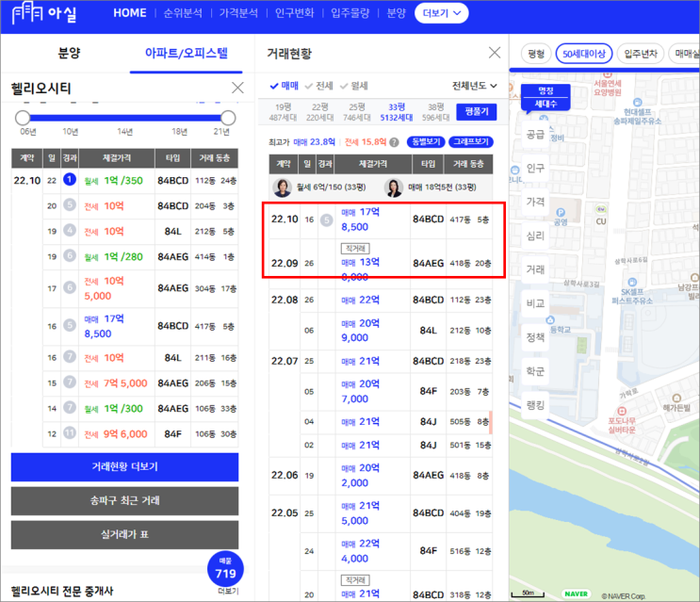This screenshot has width=700, height=602.
Task: Click the 동별보기 button
Action: pyautogui.click(x=427, y=142)
